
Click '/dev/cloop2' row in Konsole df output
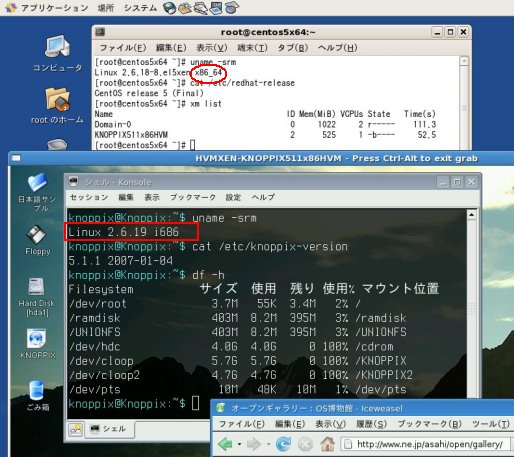click(x=241, y=375)
